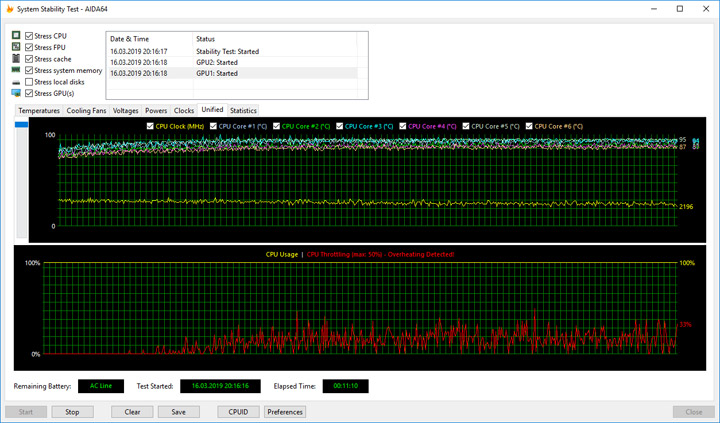Uncheck the Stress GPU(s) option
This screenshot has height=423, width=720.
[29, 93]
